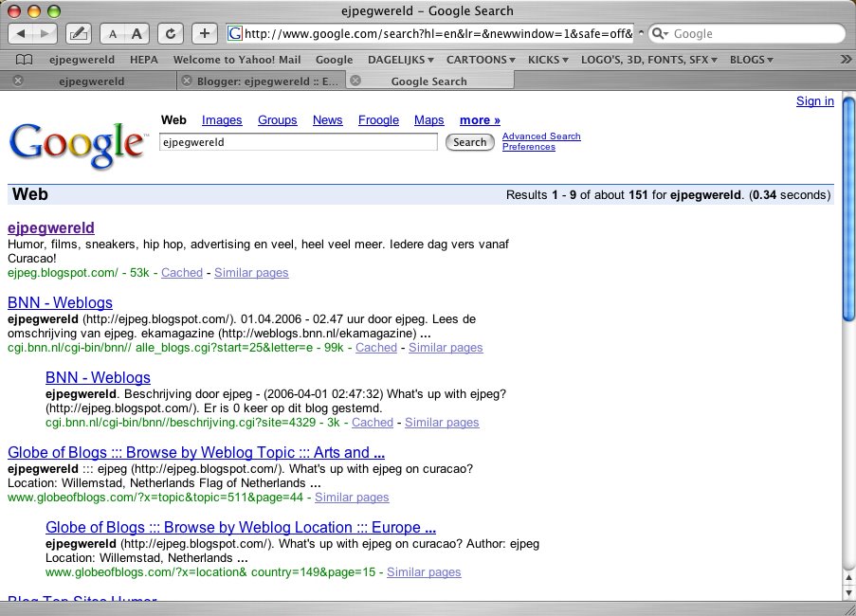Expand the DAGELIJKS bookmarks folder

click(401, 60)
